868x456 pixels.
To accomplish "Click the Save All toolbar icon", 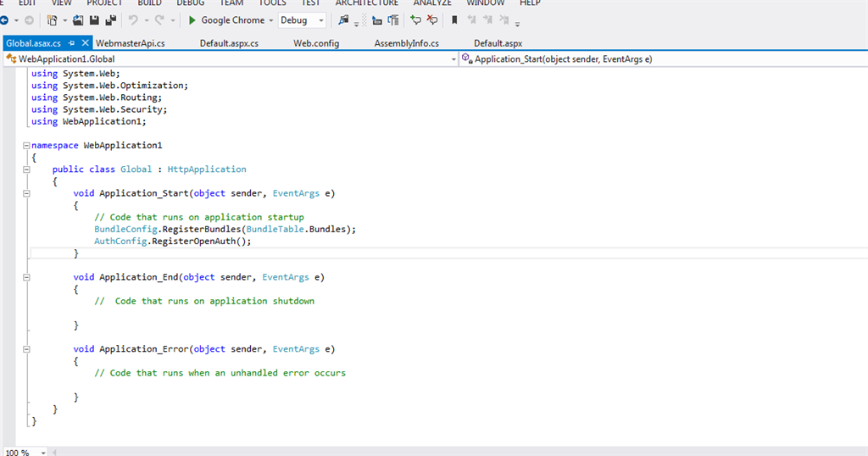I will 110,20.
